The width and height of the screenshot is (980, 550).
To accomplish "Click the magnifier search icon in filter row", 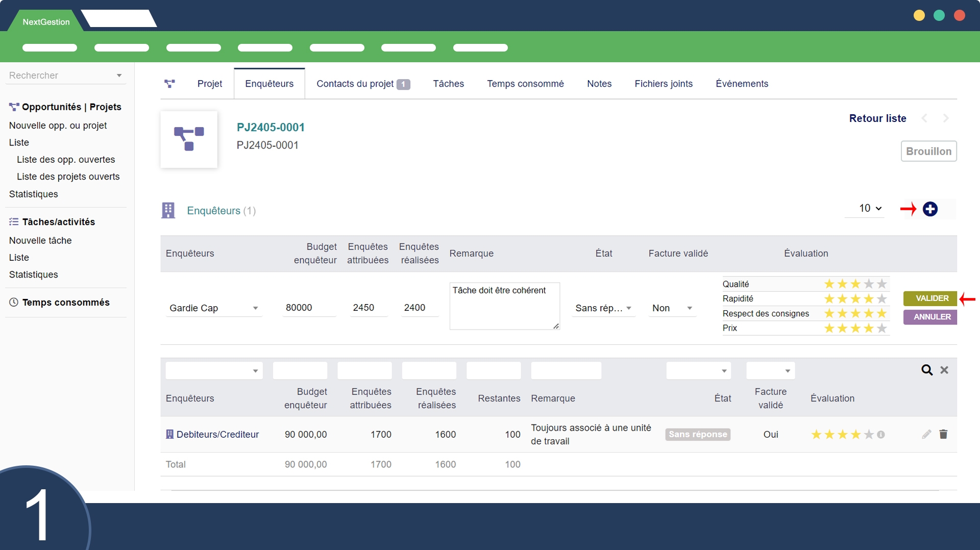I will tap(926, 370).
